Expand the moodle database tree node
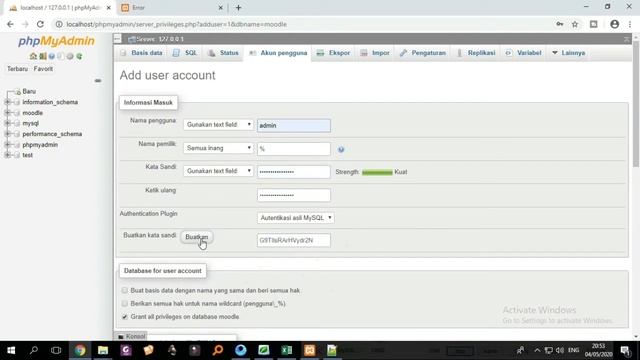This screenshot has height=360, width=640. [x=7, y=113]
